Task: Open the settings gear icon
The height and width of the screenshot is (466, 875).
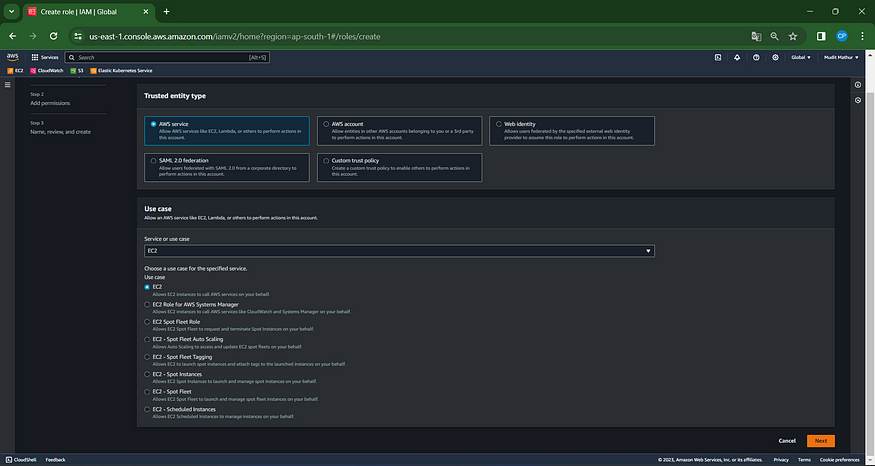Action: tap(775, 57)
